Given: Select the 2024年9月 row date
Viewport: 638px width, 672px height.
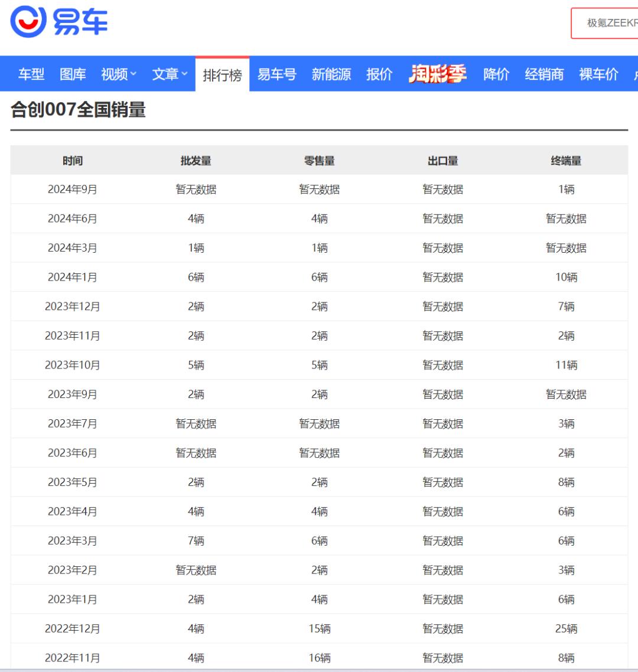Looking at the screenshot, I should click(x=73, y=189).
